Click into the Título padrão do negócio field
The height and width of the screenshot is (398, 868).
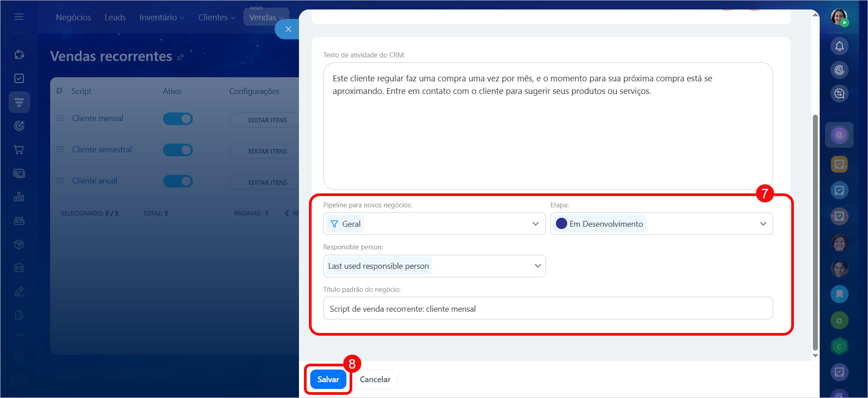547,309
